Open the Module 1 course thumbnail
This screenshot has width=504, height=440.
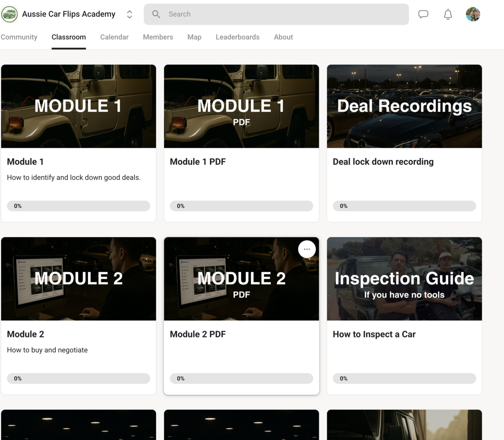(78, 106)
